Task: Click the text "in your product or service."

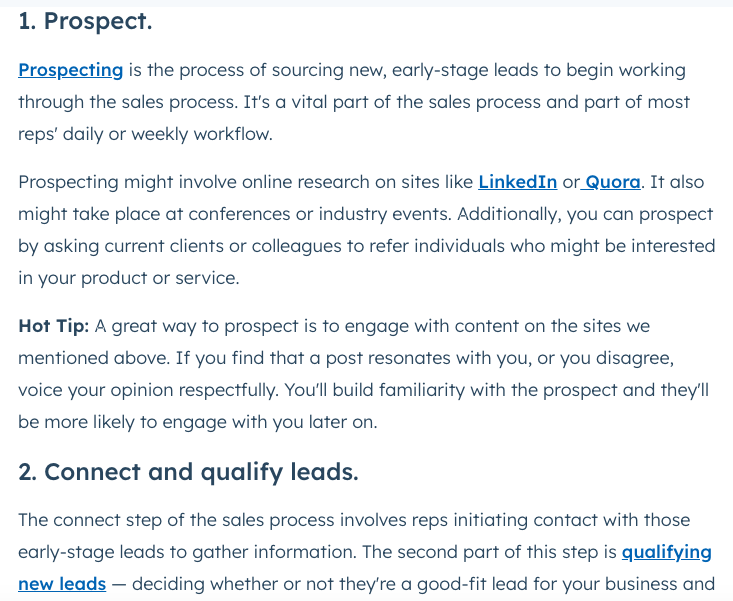Action: click(x=128, y=278)
